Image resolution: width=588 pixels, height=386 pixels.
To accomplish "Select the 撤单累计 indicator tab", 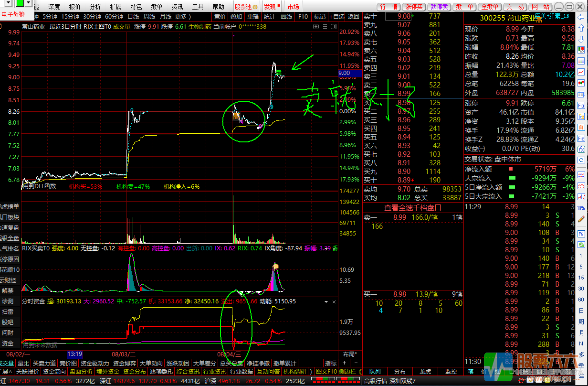I will pyautogui.click(x=285, y=363).
